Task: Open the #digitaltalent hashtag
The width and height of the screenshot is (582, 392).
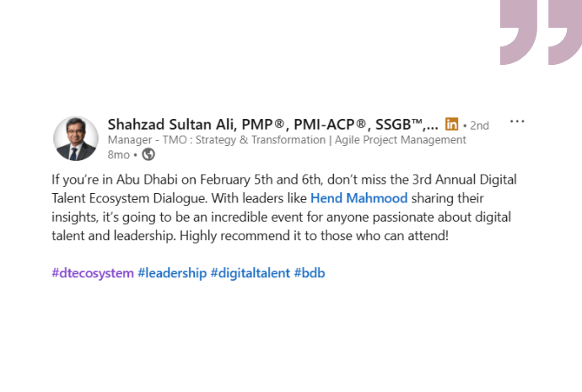Action: tap(250, 273)
